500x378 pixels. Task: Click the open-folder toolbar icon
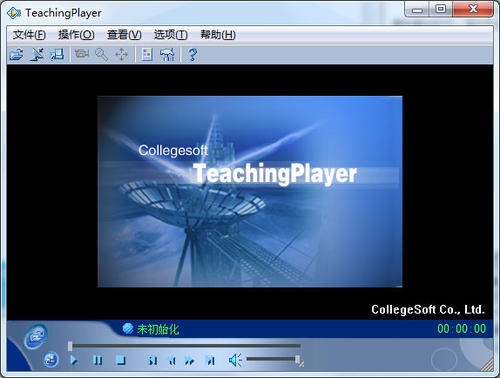(16, 54)
